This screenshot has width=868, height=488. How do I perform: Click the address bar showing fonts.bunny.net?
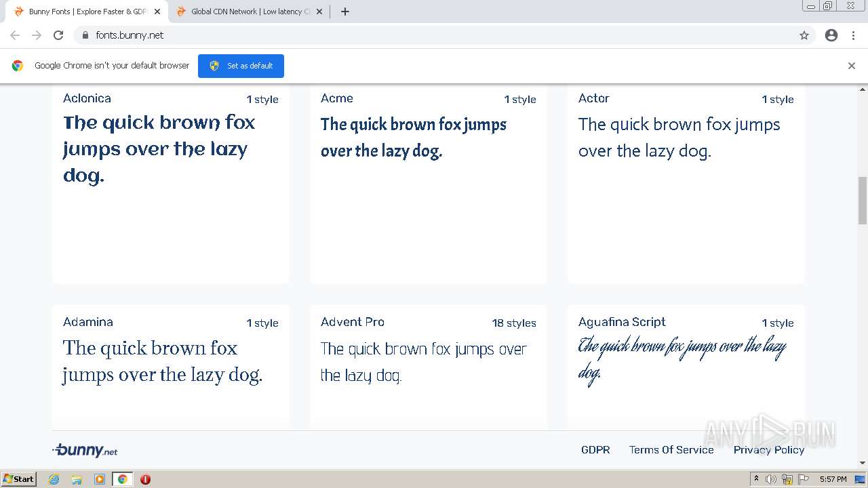coord(434,35)
